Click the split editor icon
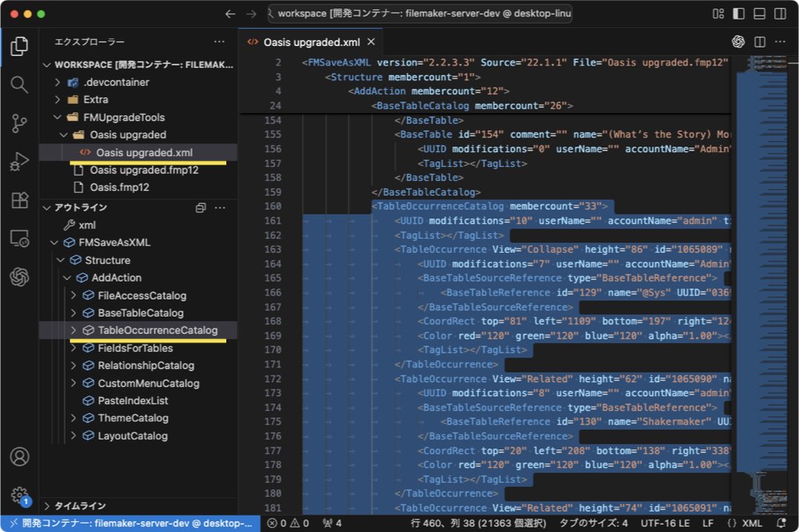Viewport: 799px width, 532px height. 759,42
